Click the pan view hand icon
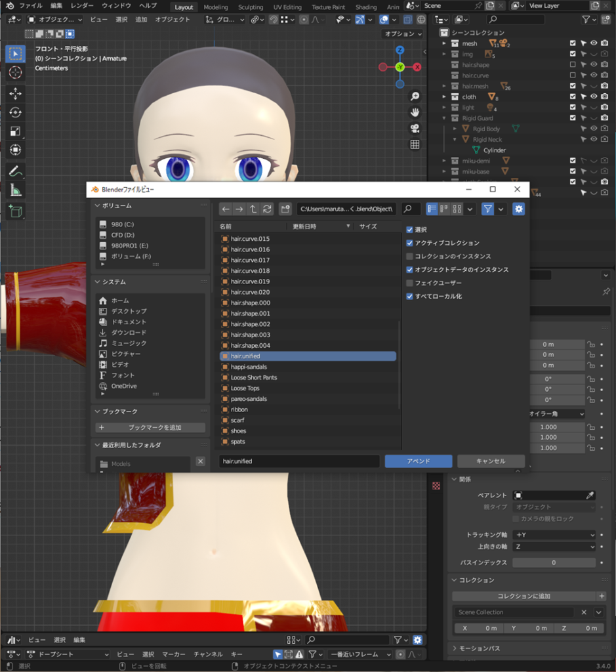This screenshot has height=672, width=616. tap(415, 112)
